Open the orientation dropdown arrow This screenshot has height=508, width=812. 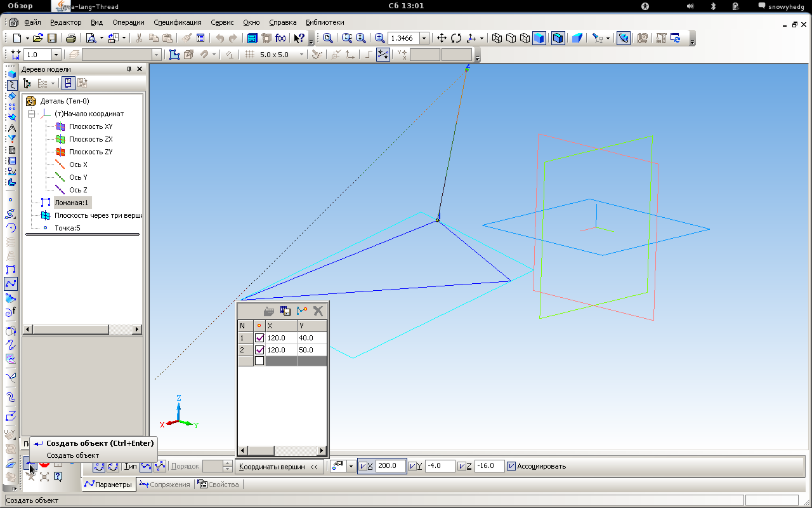coord(481,38)
